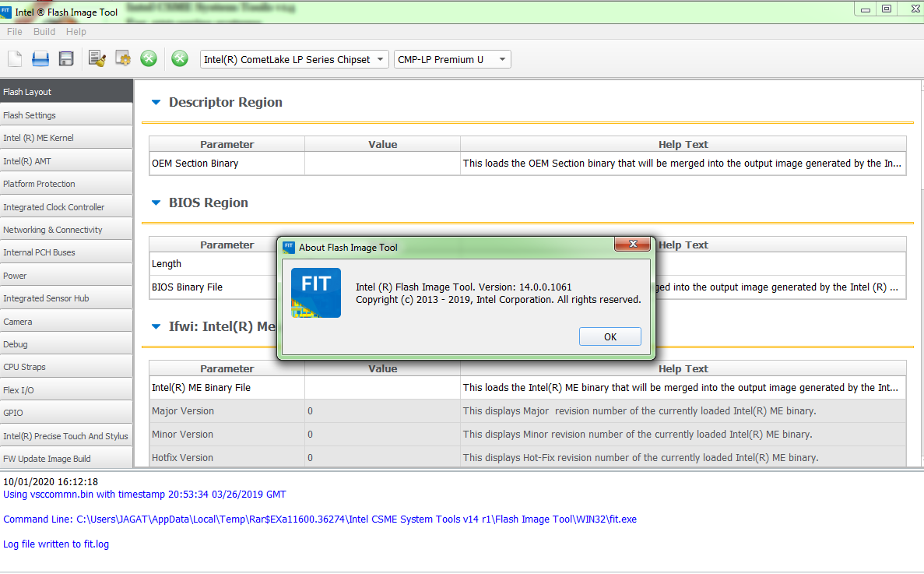Click the second green build icon
This screenshot has height=574, width=924.
pos(180,58)
